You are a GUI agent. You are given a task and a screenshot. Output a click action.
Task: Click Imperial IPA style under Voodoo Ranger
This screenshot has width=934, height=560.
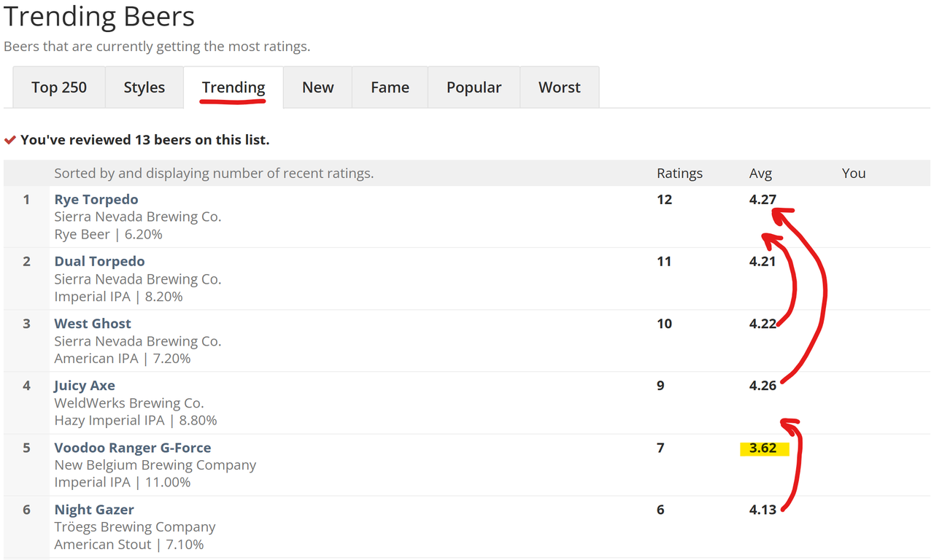[92, 483]
